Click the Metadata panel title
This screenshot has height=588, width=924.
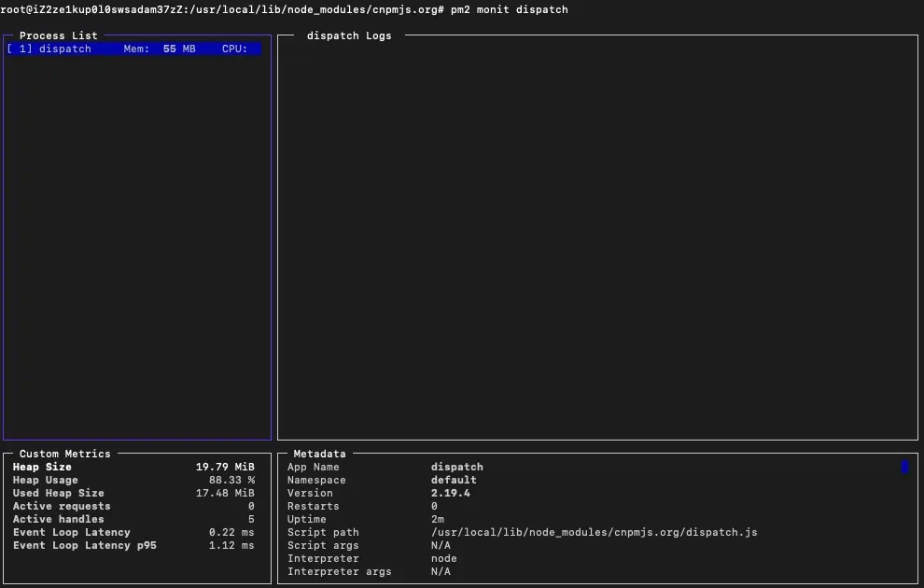coord(319,454)
